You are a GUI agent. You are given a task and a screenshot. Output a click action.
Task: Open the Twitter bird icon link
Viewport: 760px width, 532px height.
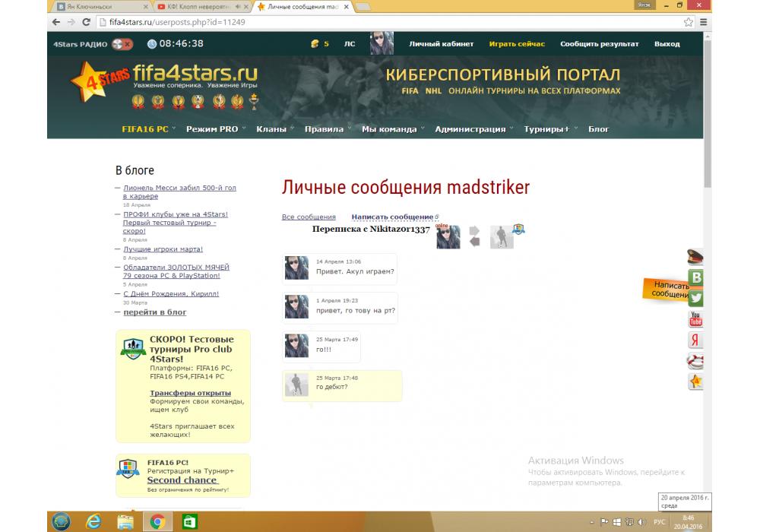(695, 298)
